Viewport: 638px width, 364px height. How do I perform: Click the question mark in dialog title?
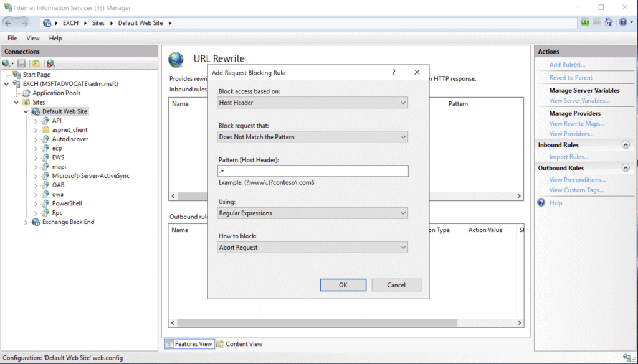[x=393, y=73]
